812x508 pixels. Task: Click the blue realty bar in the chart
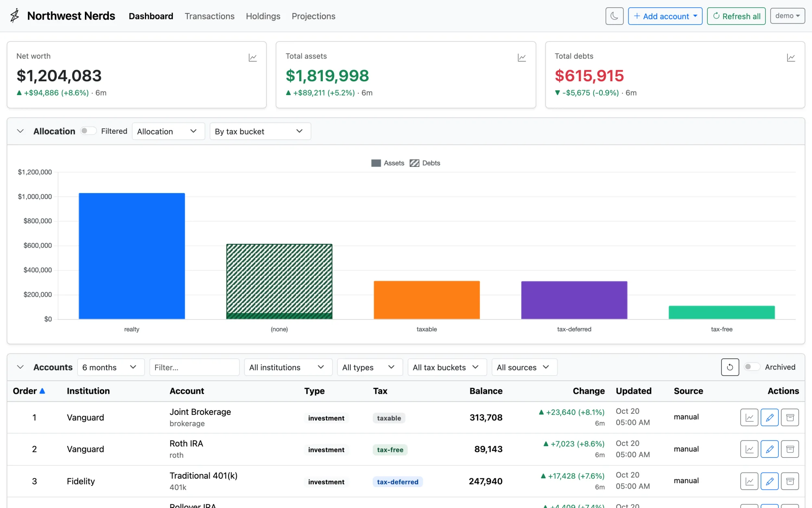pyautogui.click(x=132, y=256)
